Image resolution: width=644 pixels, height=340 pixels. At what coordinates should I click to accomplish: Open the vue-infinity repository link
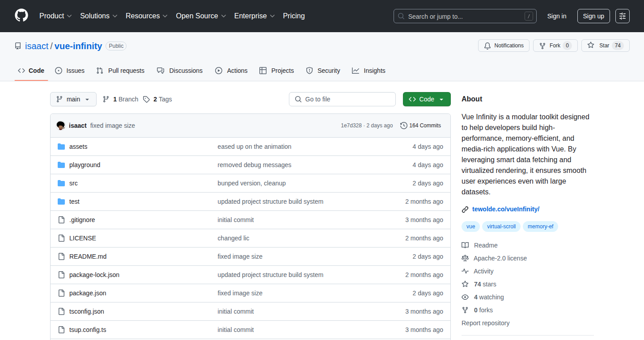point(78,46)
